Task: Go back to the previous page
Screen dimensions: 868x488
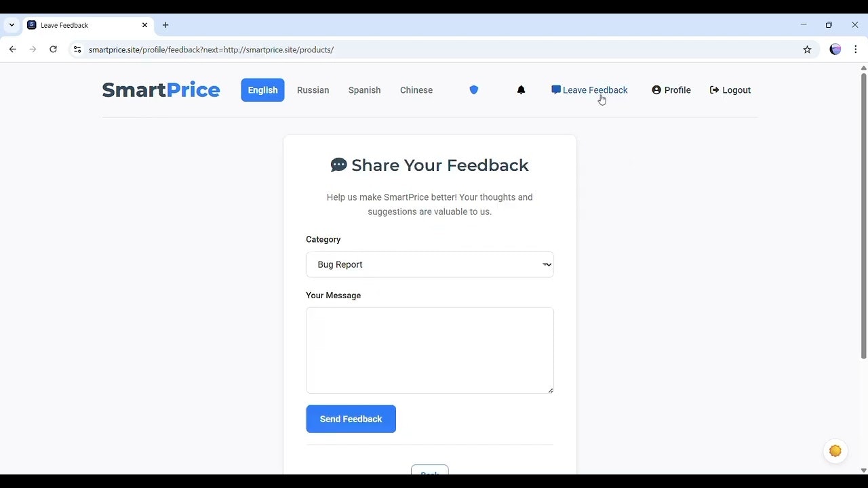Action: pos(13,49)
